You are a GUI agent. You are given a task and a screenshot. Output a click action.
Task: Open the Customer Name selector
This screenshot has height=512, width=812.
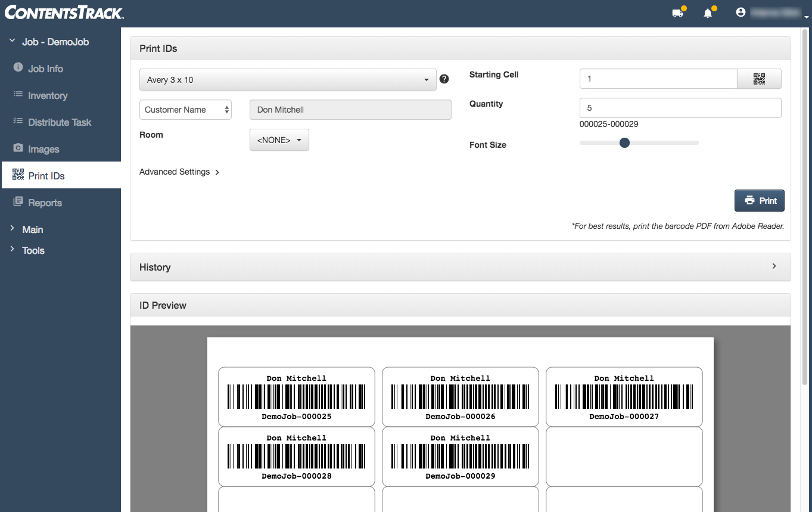185,110
